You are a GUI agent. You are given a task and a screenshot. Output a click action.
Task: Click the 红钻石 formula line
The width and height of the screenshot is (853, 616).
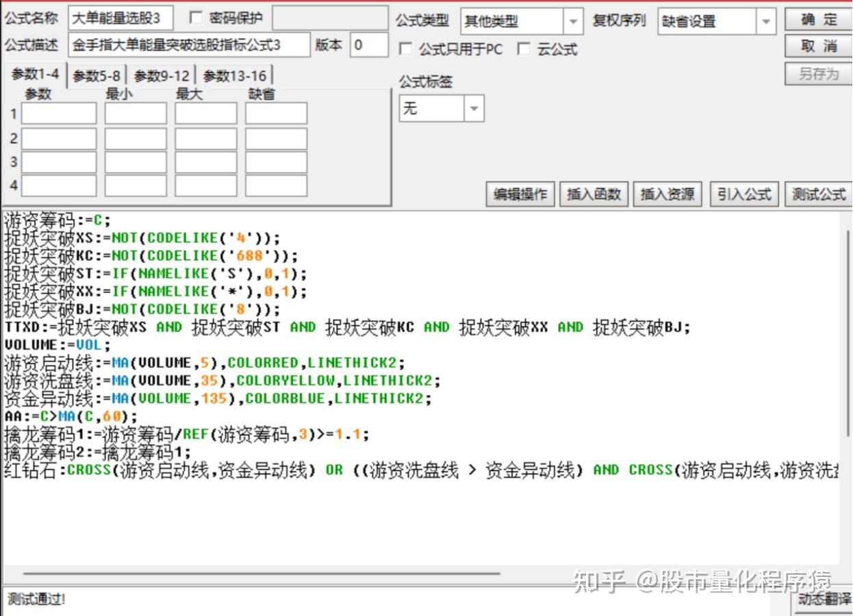(422, 470)
